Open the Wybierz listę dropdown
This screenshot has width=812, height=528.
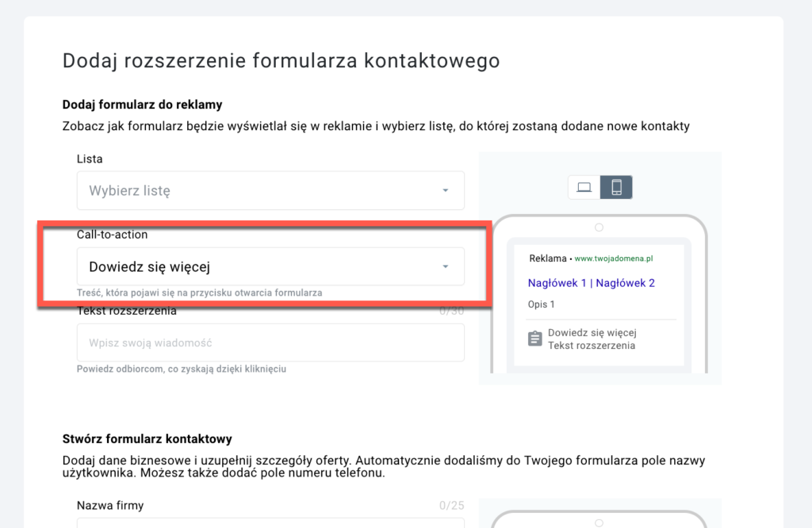click(270, 190)
